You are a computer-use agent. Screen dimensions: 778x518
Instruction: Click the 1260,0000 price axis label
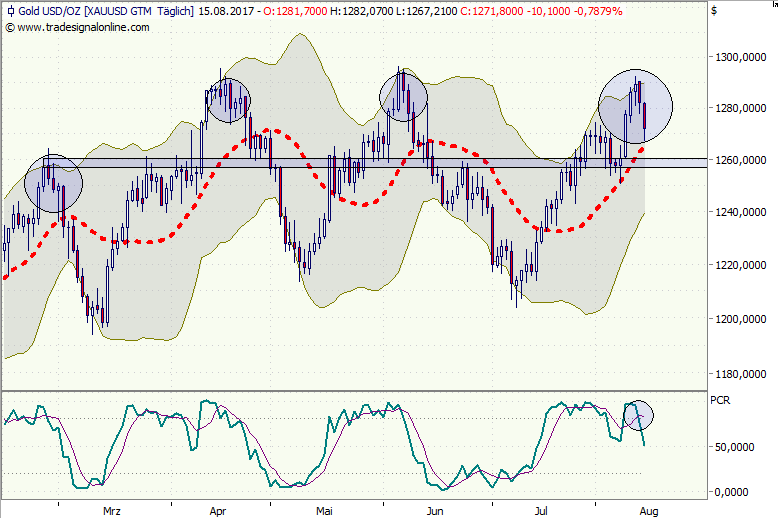740,160
